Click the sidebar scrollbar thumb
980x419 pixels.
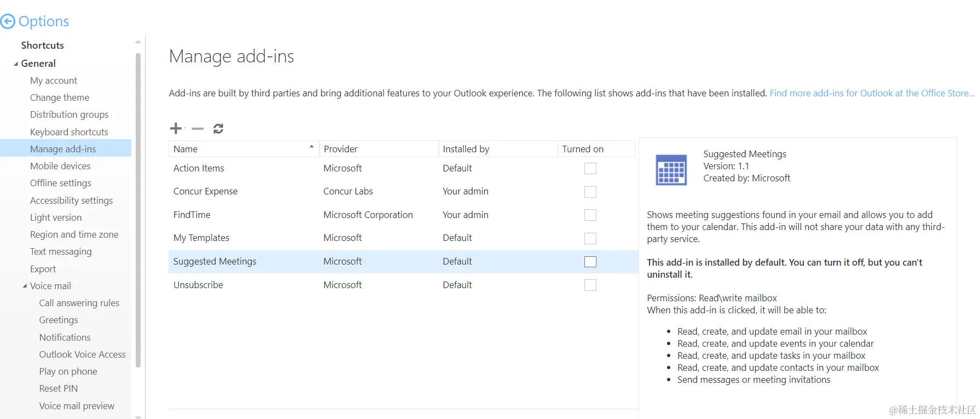[138, 210]
